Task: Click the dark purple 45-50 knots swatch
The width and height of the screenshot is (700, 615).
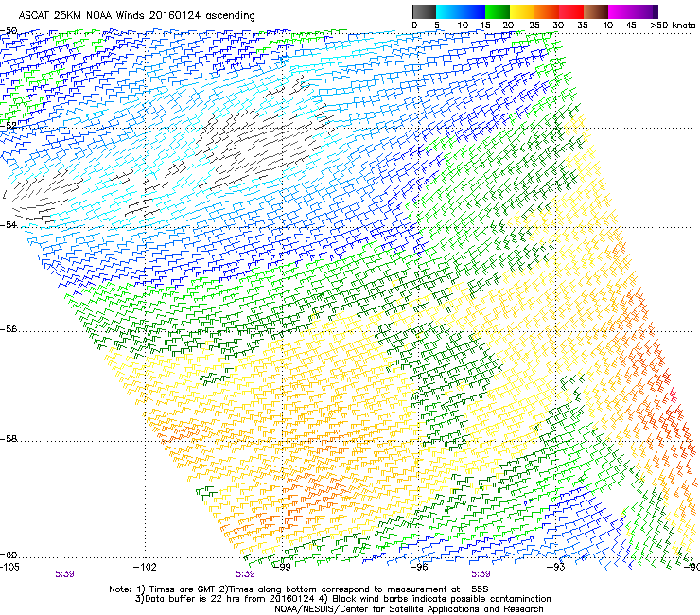Action: coord(645,11)
